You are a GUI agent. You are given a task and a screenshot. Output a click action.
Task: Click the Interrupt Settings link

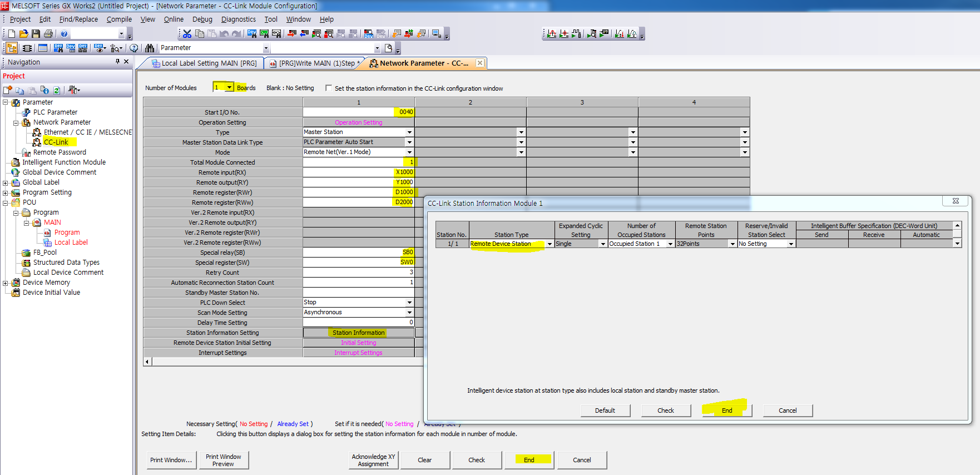[359, 353]
